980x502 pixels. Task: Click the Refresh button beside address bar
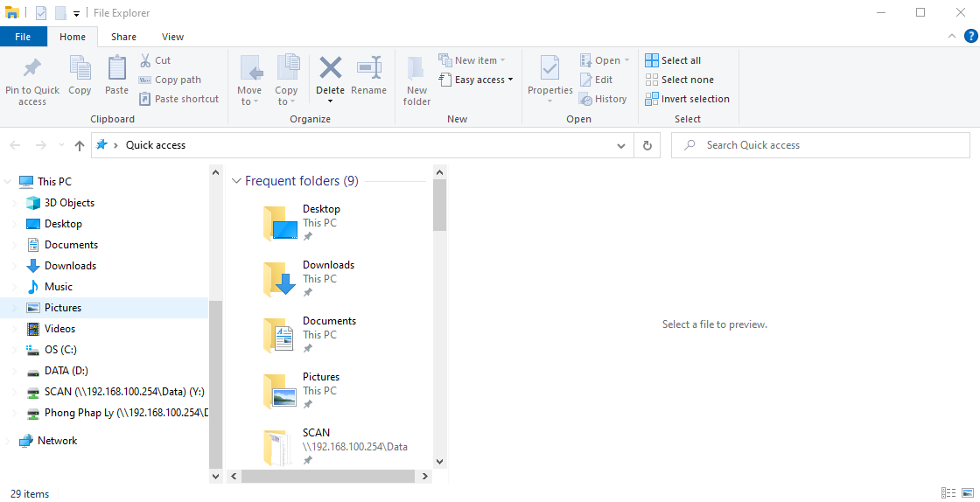click(647, 145)
